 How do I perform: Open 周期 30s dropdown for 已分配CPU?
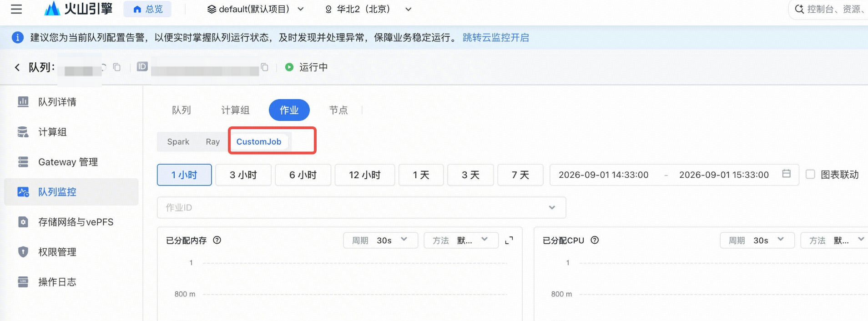(x=757, y=240)
